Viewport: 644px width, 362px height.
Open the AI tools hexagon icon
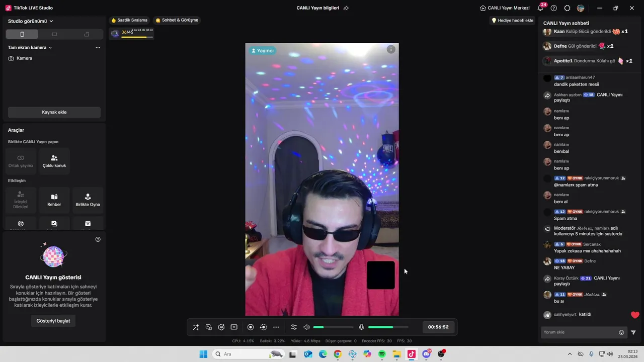tap(221, 327)
